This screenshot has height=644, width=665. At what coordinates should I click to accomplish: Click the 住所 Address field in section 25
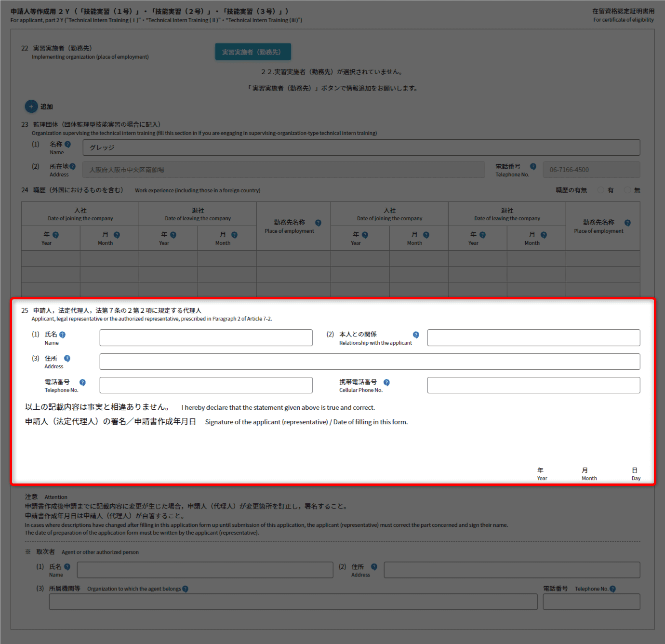click(x=370, y=362)
